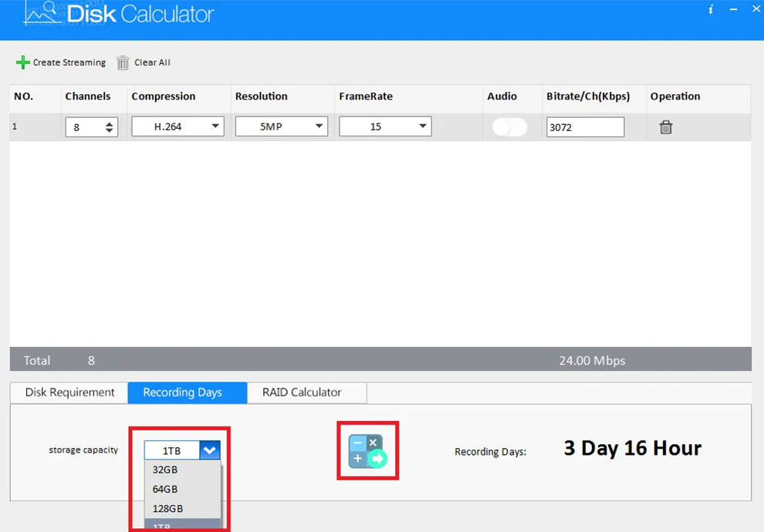Click the green plus Create Streaming icon
Screen dimensions: 764x532
point(23,62)
